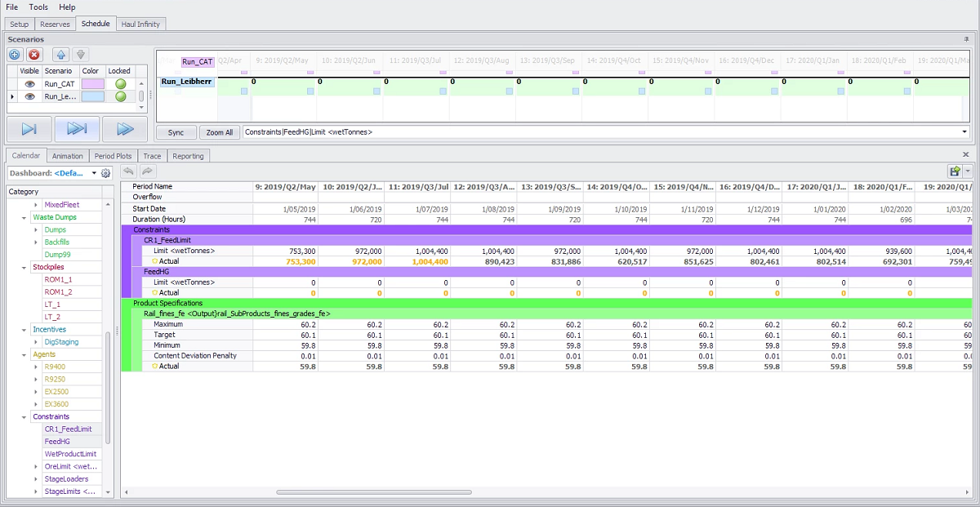Click the Sync button
The height and width of the screenshot is (507, 980).
pos(176,132)
